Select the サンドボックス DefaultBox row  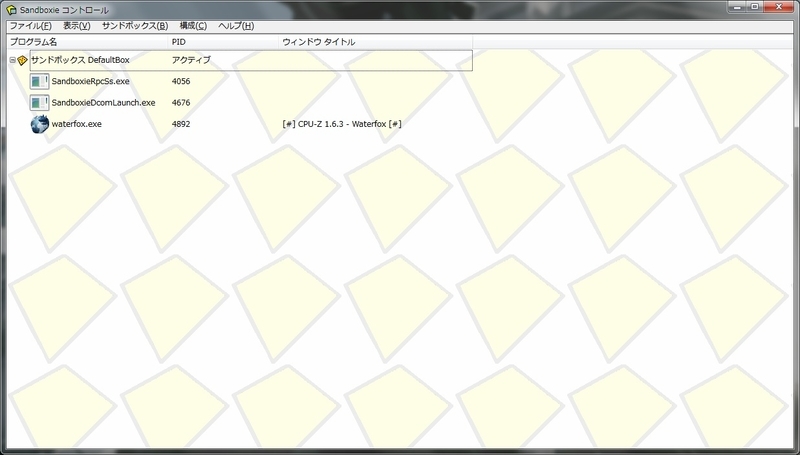[251, 60]
